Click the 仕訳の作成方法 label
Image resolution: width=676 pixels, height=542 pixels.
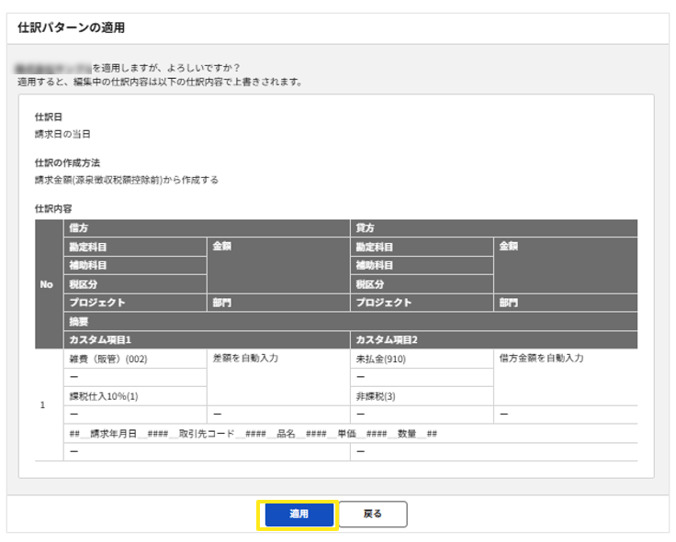pos(67,163)
